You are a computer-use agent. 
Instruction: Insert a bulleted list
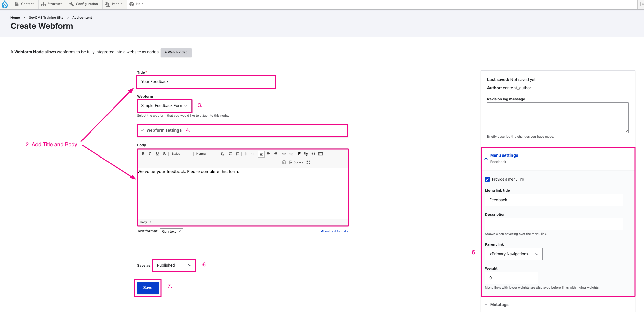[x=230, y=154]
